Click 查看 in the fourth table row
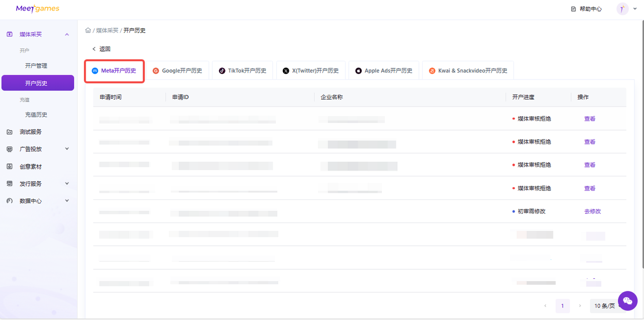The width and height of the screenshot is (644, 320). pos(590,188)
